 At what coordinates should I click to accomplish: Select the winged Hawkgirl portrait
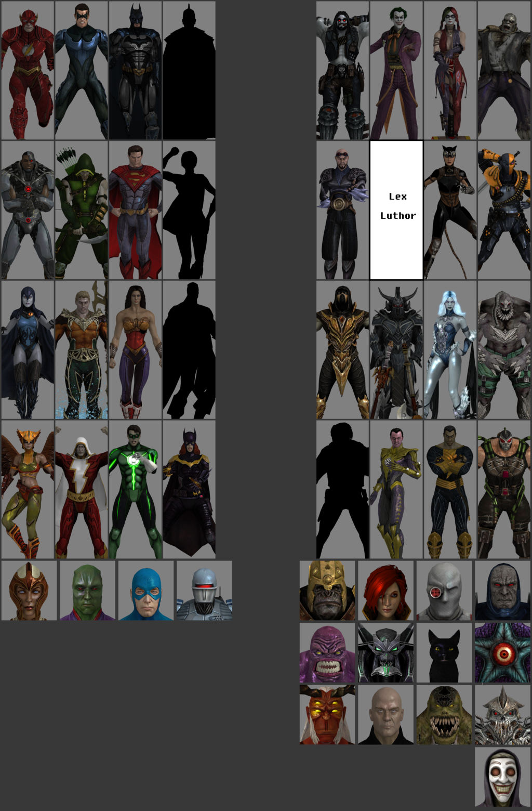click(28, 490)
